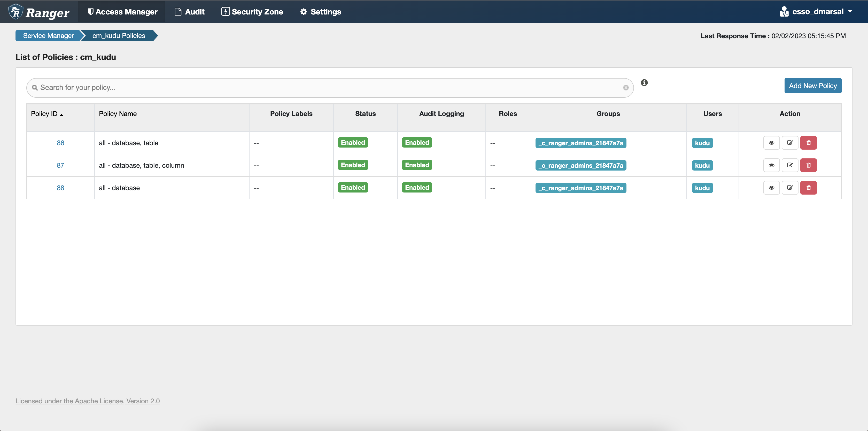Open the Audit tab
Screen dimensions: 868x431
click(x=189, y=12)
